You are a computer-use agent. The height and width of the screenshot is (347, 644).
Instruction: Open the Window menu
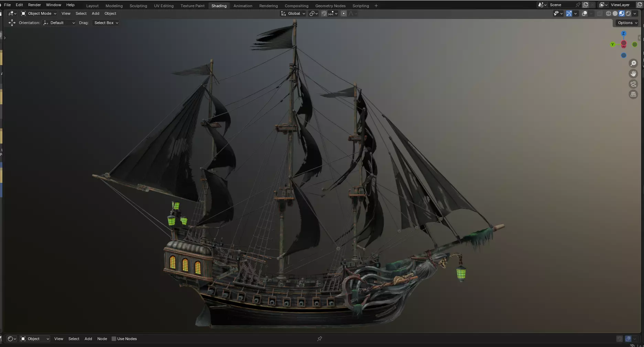pyautogui.click(x=54, y=5)
